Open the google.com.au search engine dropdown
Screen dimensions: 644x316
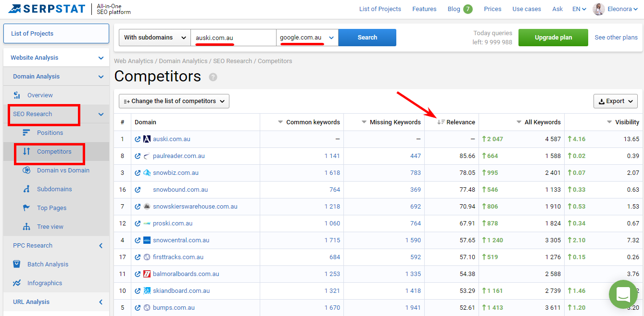307,38
